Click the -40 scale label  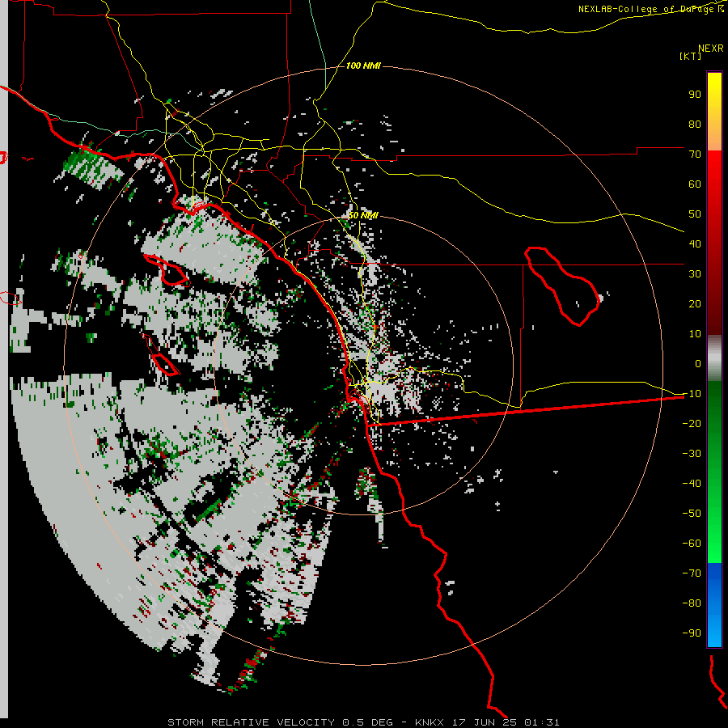(692, 484)
